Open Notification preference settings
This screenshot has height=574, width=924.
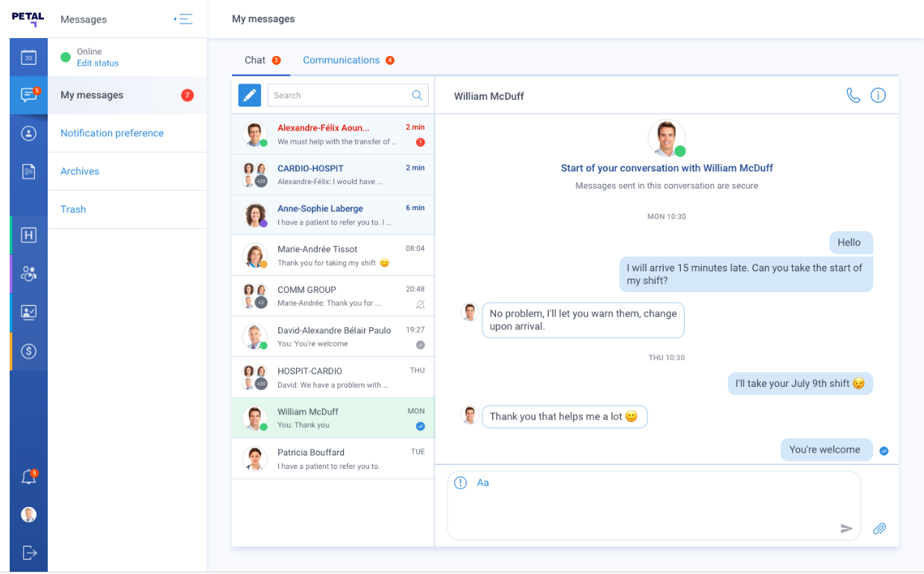[x=111, y=133]
